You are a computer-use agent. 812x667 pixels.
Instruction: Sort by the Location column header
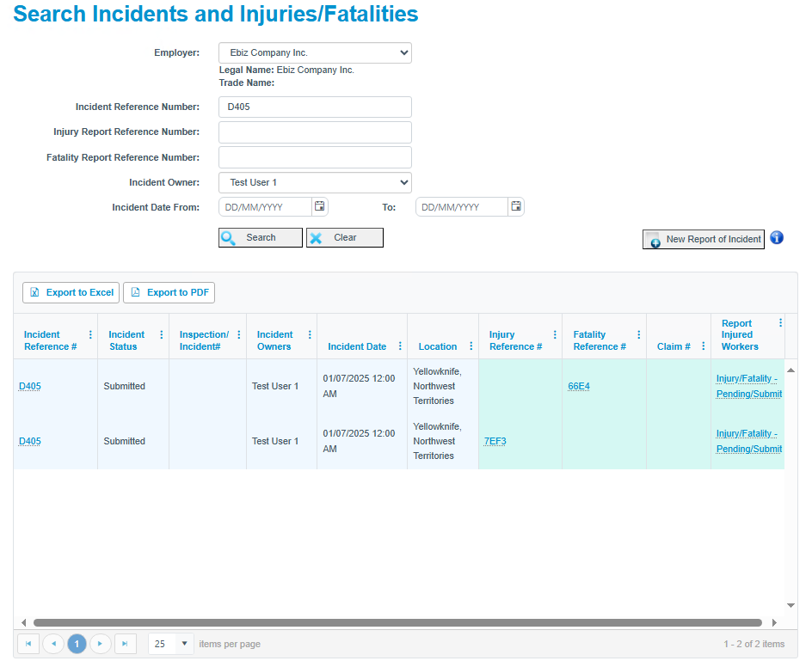point(438,346)
